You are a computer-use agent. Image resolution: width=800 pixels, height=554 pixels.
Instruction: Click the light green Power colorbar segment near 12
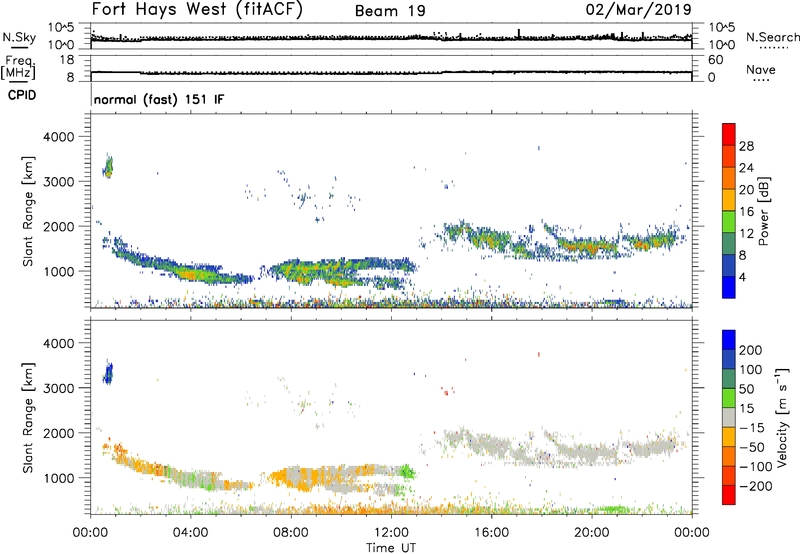[x=729, y=221]
